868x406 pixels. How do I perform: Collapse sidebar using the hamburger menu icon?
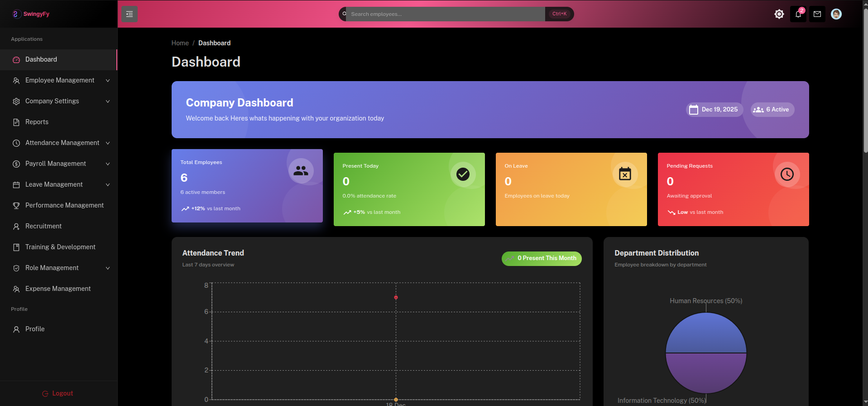pos(129,14)
